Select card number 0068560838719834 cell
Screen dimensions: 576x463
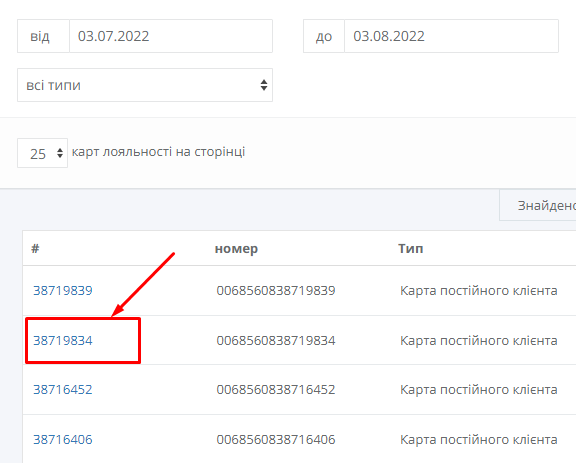coord(276,341)
